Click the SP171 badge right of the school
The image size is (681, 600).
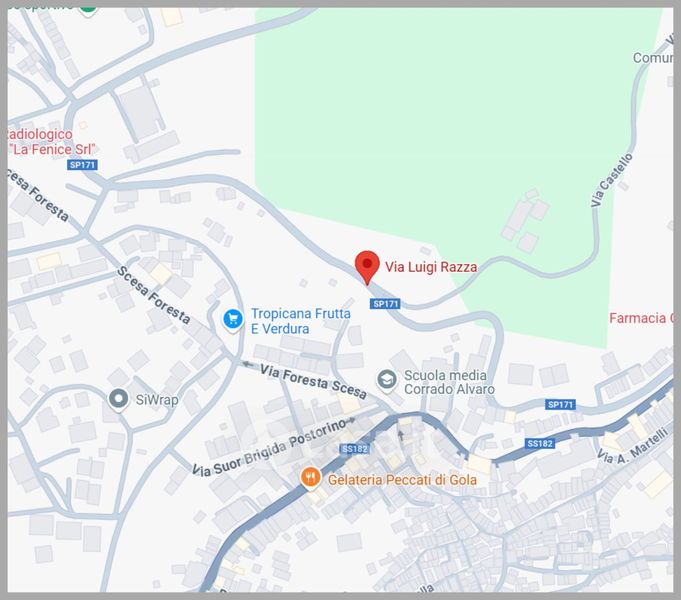point(560,404)
